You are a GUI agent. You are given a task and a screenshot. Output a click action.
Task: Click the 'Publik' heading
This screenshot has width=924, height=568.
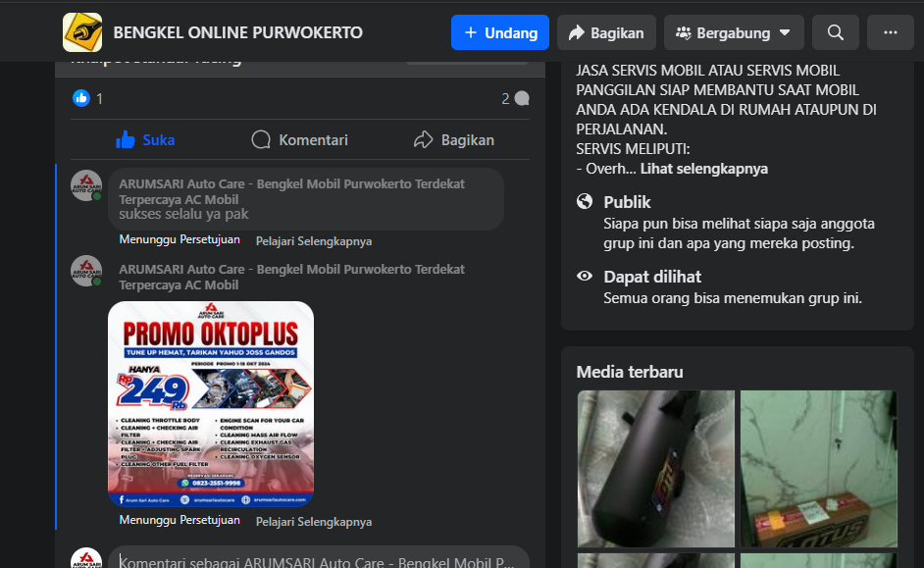[627, 202]
